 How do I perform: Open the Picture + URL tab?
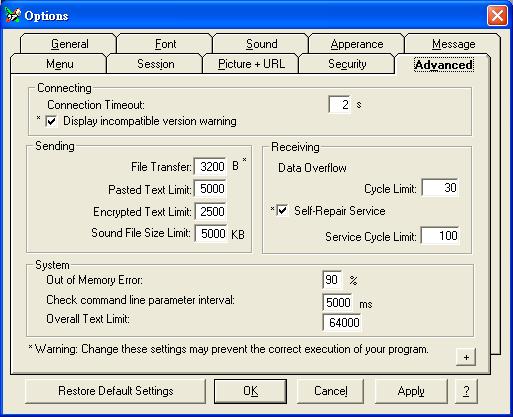(x=251, y=64)
